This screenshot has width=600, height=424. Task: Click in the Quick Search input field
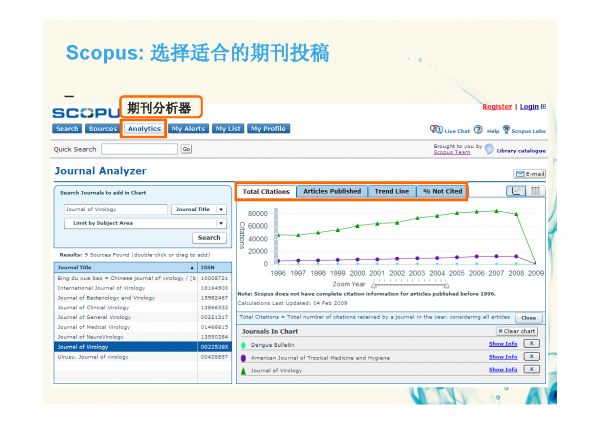point(140,149)
